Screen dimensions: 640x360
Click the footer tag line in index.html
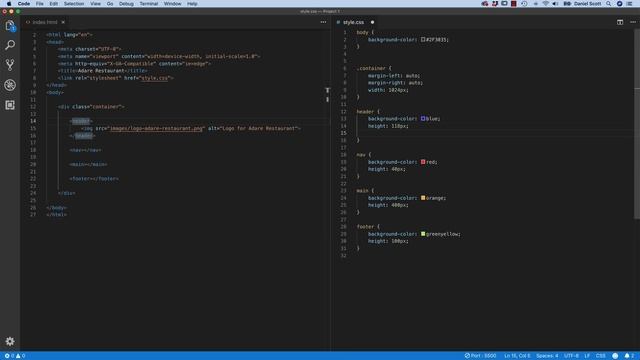click(94, 179)
